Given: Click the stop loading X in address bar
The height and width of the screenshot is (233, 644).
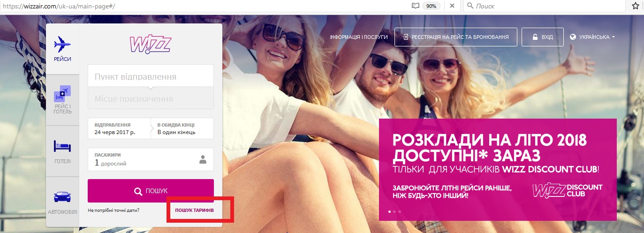Looking at the screenshot, I should click(x=452, y=6).
